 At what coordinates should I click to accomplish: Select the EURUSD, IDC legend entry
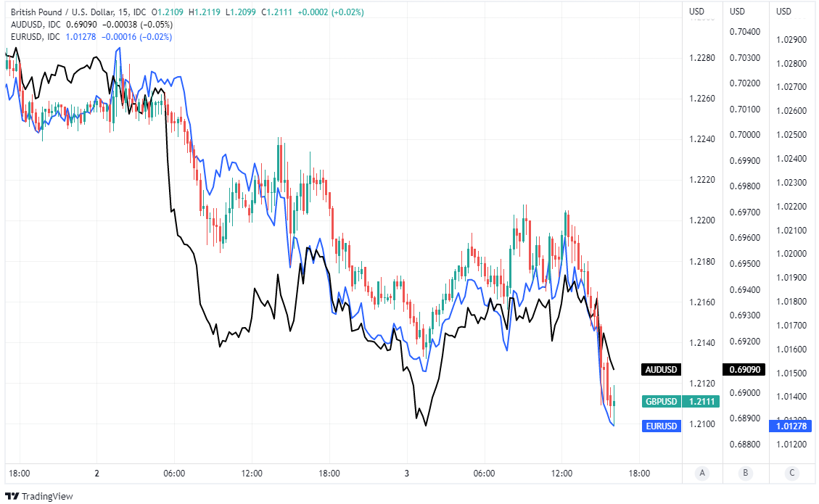point(35,36)
